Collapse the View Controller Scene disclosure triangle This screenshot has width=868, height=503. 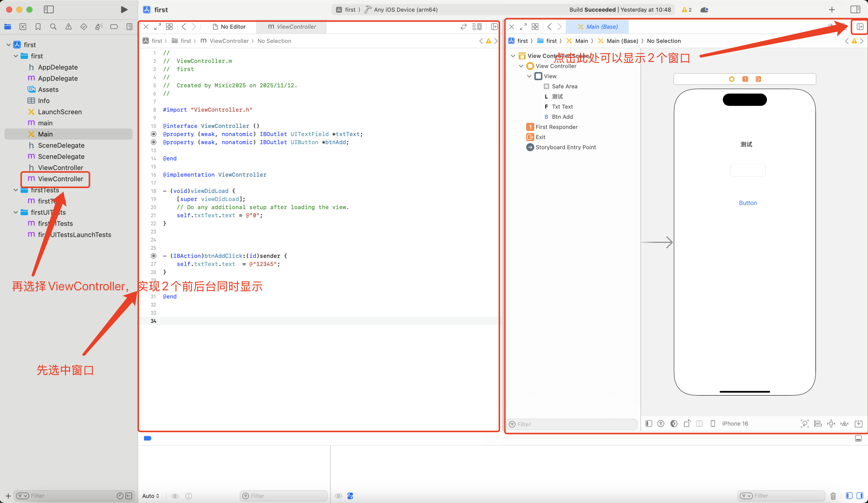[x=512, y=56]
